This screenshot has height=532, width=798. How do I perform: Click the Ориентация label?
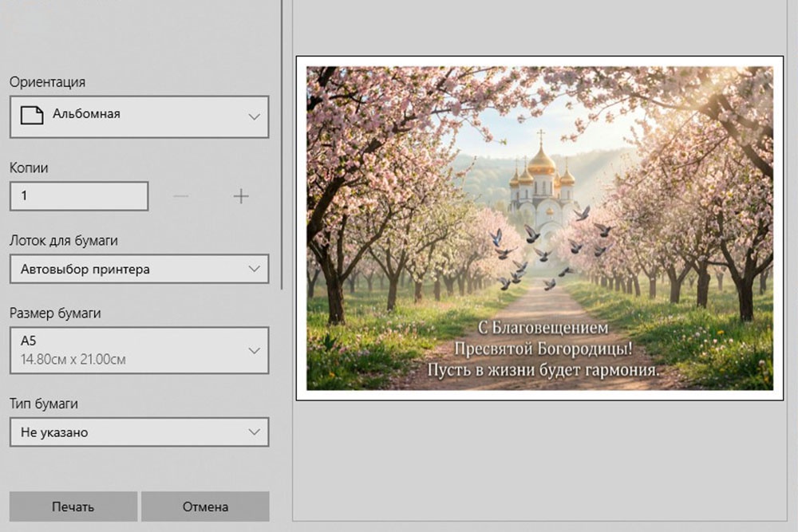pos(47,82)
